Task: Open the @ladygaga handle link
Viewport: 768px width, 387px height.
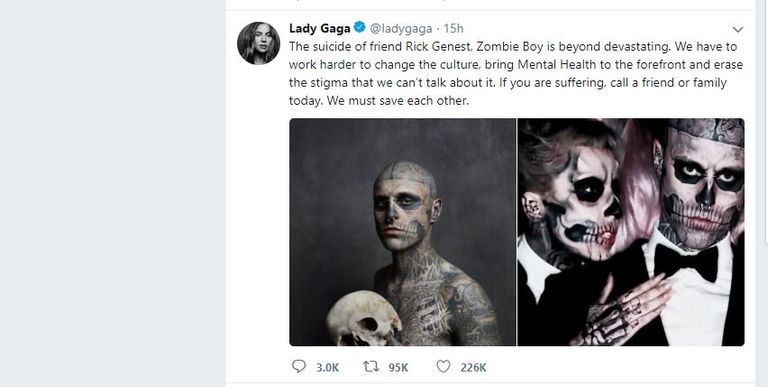Action: coord(401,29)
